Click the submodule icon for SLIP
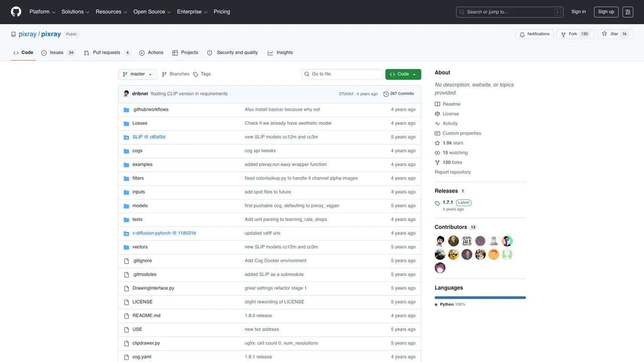This screenshot has width=644, height=362. pyautogui.click(x=127, y=137)
